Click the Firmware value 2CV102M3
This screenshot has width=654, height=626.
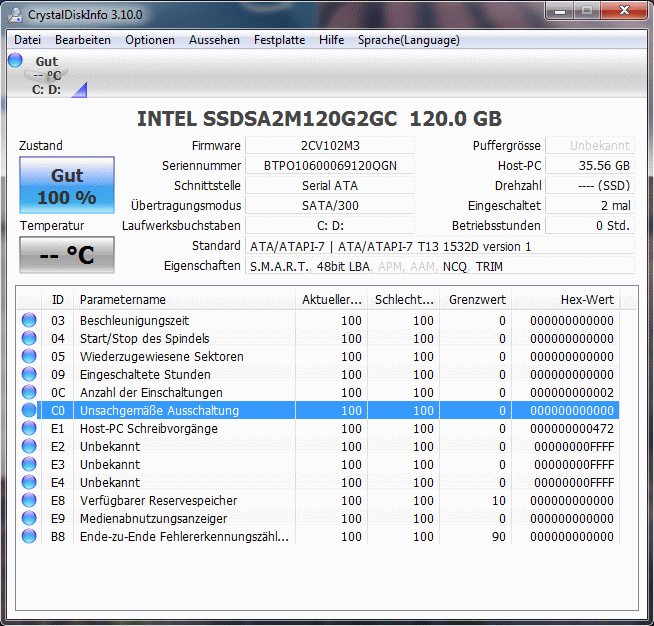tap(330, 146)
